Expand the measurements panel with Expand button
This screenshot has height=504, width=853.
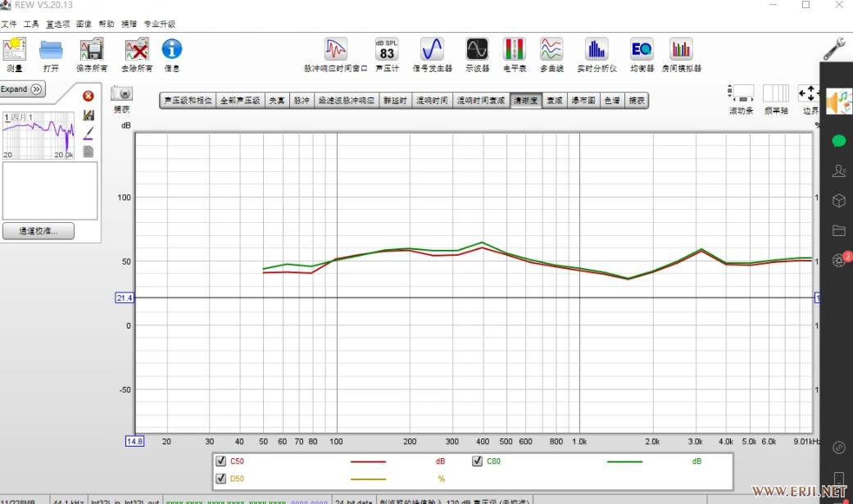tap(22, 89)
